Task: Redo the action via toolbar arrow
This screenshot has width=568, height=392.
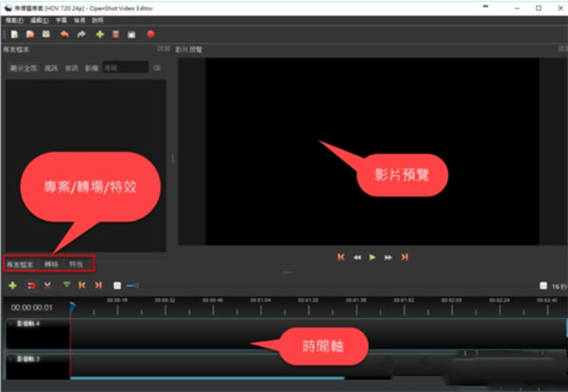Action: tap(81, 34)
